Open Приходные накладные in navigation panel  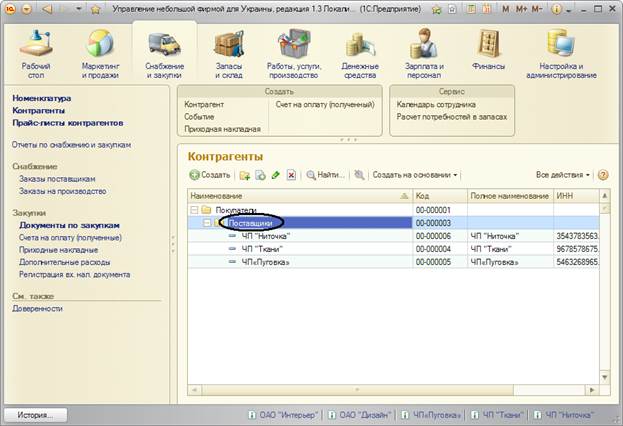coord(58,250)
